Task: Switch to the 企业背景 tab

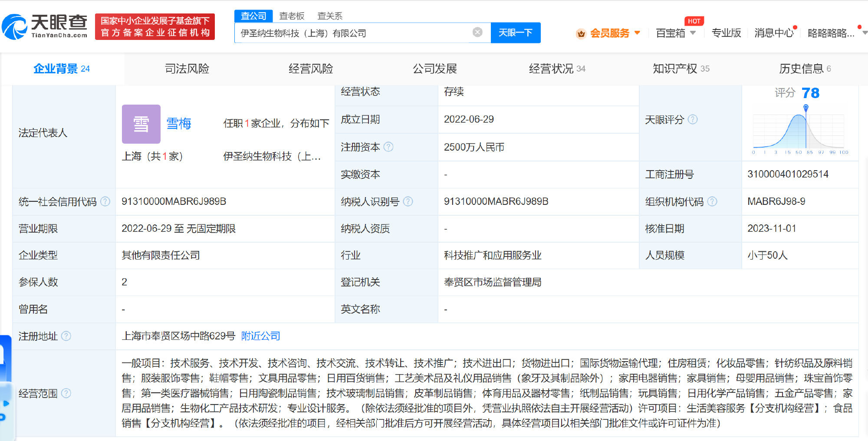Action: click(x=62, y=69)
